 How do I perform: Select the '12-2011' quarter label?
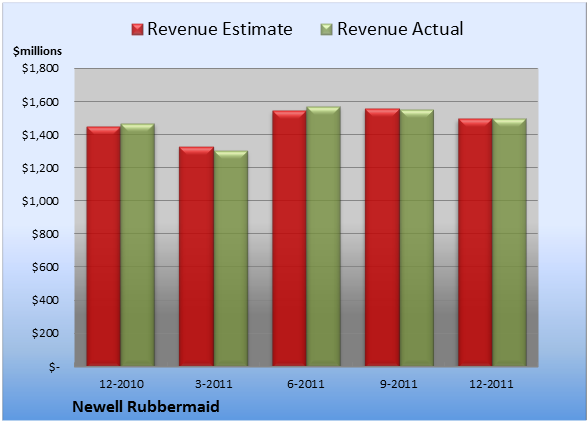[x=491, y=384]
